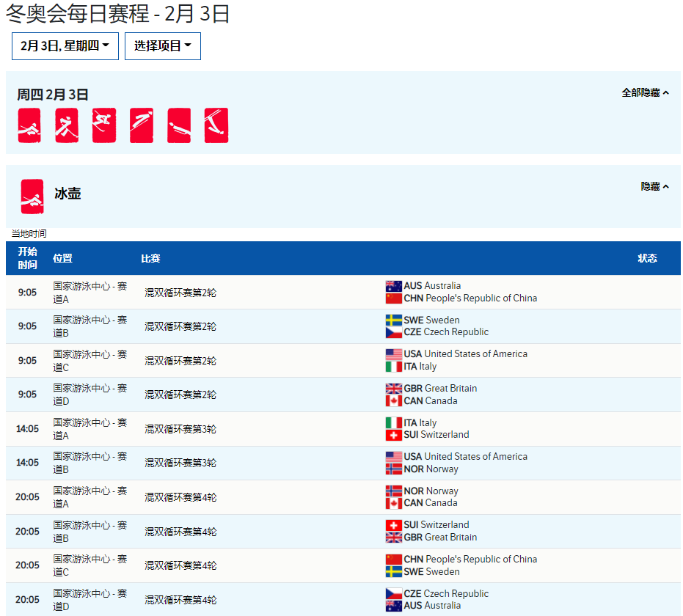Choose the luge sport icon
Viewport: 683px width, 616px height.
(179, 125)
